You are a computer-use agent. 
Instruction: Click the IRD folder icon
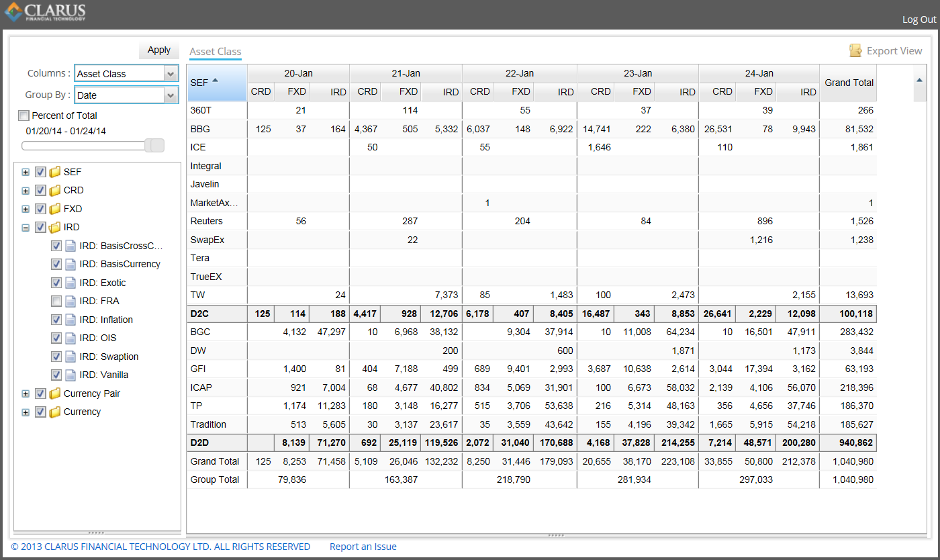pyautogui.click(x=55, y=227)
